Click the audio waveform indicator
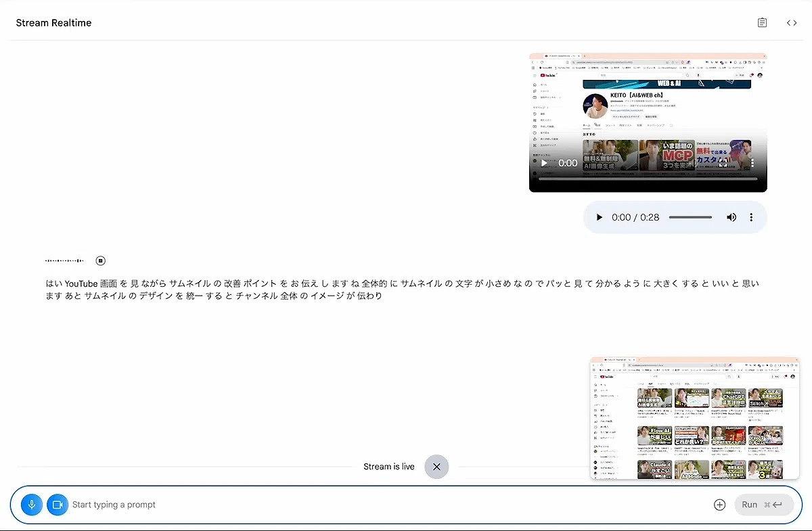This screenshot has height=531, width=812. 64,260
